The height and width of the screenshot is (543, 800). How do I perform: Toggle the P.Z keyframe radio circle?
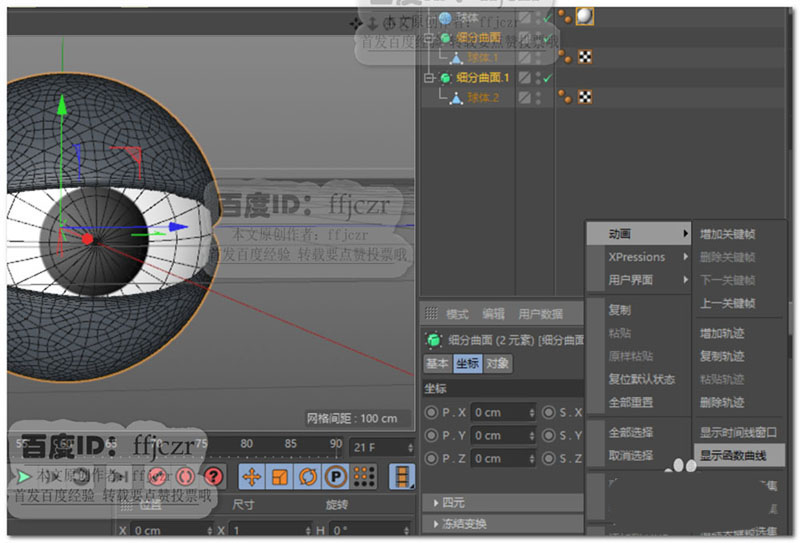[x=432, y=458]
